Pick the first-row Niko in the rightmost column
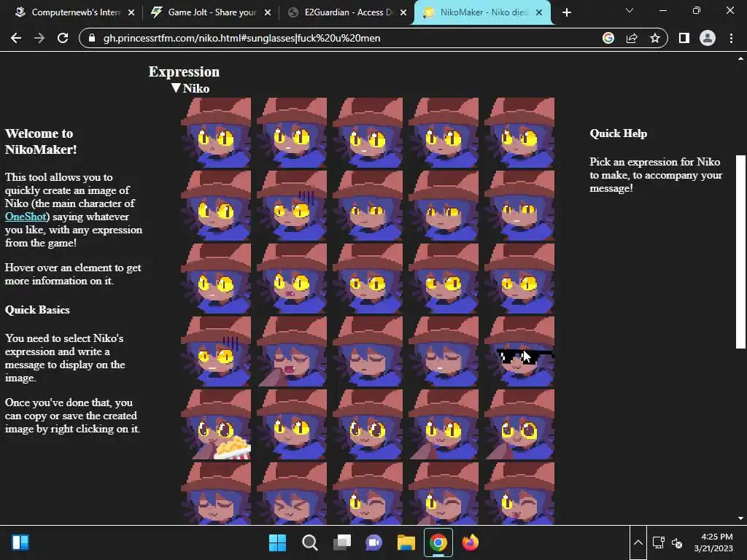747x560 pixels. click(519, 133)
